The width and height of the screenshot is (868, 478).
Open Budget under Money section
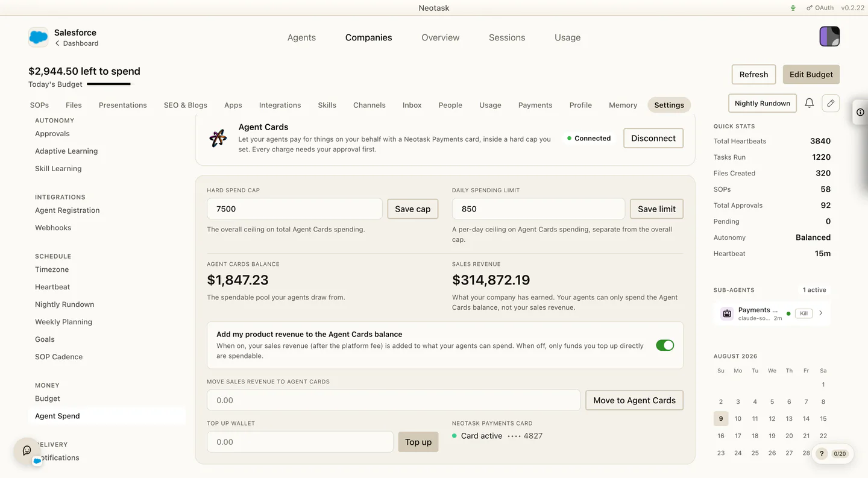(x=48, y=398)
